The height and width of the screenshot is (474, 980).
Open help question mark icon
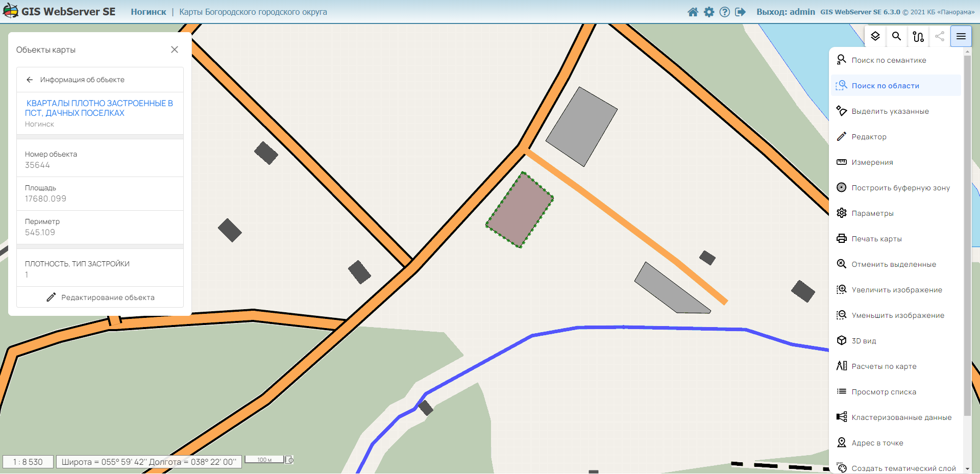pos(724,12)
